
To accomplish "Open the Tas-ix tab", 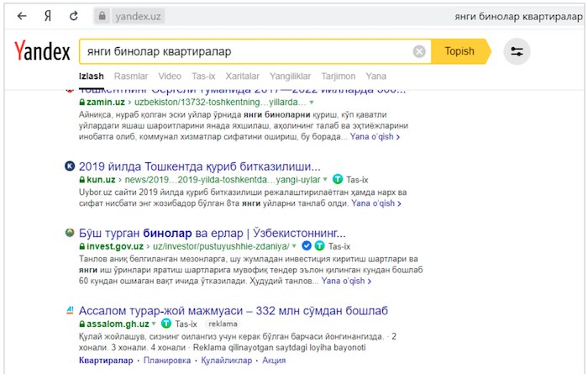I will pyautogui.click(x=203, y=76).
